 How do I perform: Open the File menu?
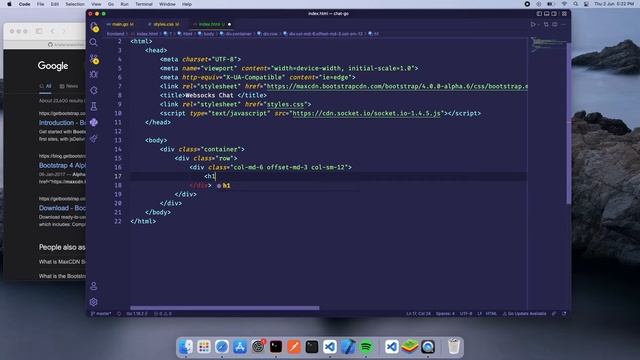[x=40, y=4]
